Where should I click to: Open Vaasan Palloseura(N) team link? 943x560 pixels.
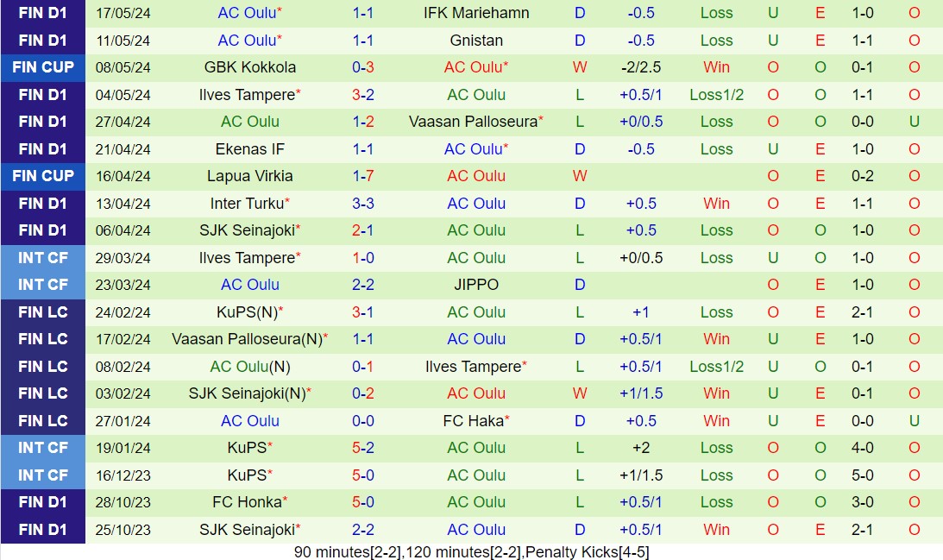pos(247,339)
